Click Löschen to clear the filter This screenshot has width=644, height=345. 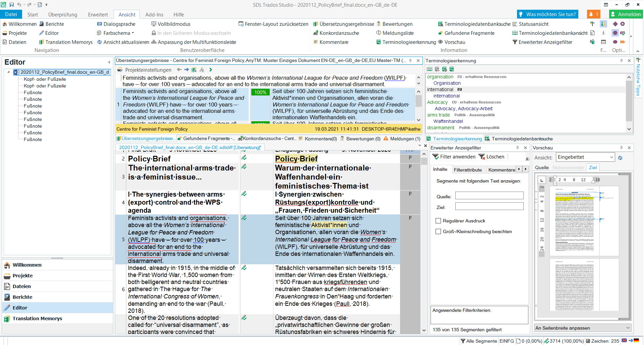point(492,157)
